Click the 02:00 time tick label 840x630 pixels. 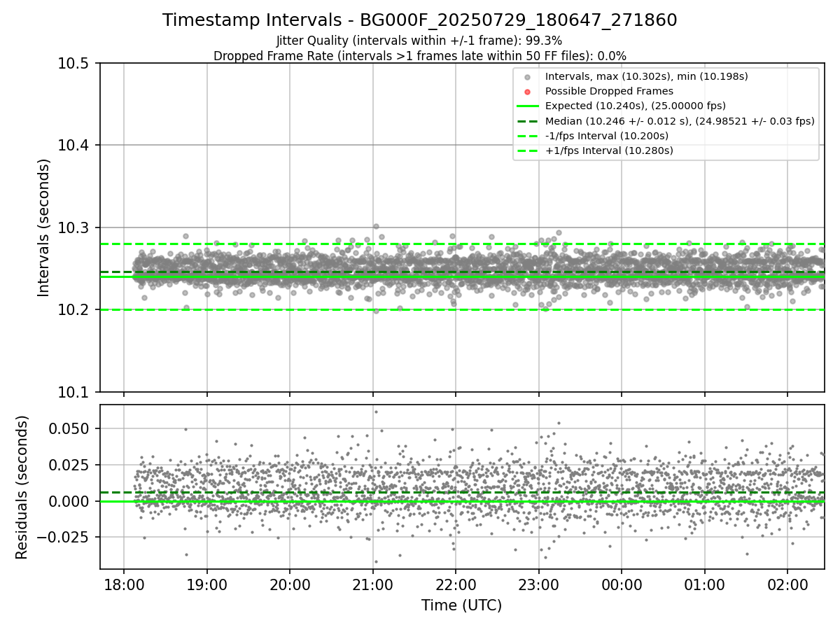(x=787, y=584)
